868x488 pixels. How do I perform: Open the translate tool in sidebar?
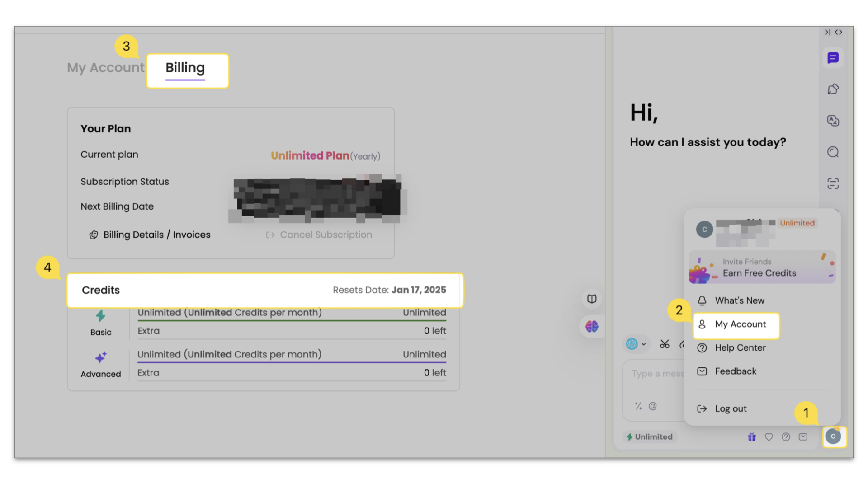[x=833, y=121]
